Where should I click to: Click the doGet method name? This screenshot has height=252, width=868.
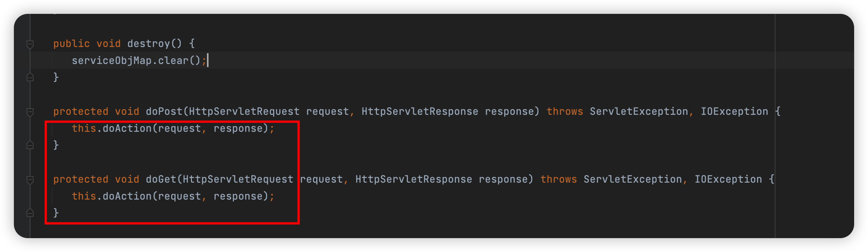tap(161, 179)
